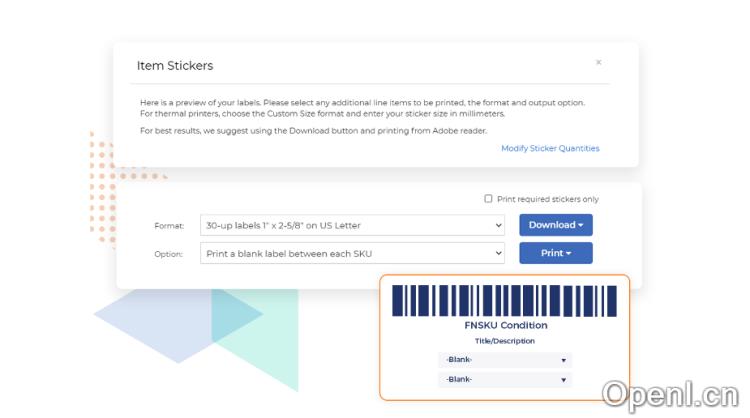Select the Title/Description text on label

(x=505, y=341)
